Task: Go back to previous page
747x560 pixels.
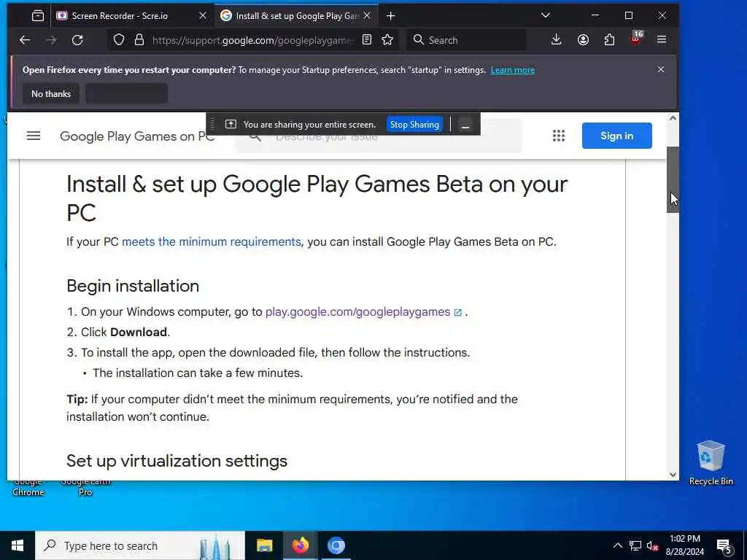Action: 25,40
